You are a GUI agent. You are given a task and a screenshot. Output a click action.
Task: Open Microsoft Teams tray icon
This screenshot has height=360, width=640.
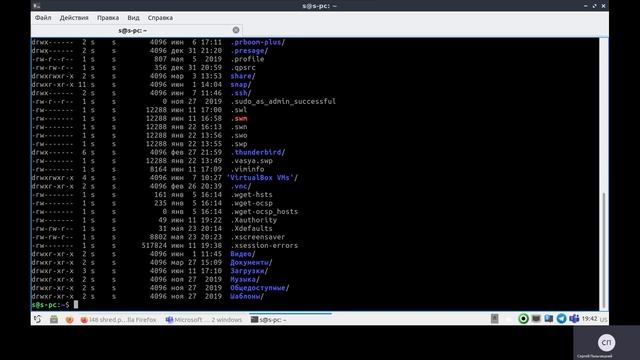click(x=574, y=319)
